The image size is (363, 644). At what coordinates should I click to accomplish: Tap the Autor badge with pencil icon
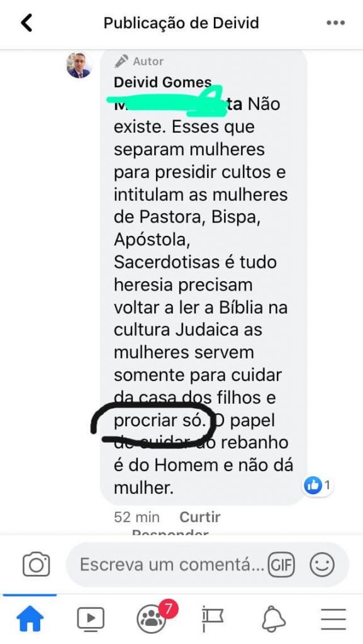(x=139, y=61)
